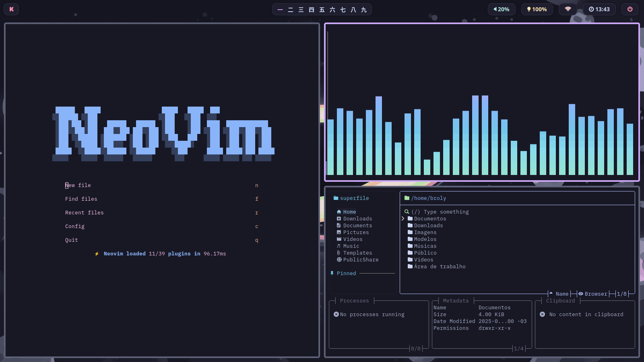Click Quit on the Neovim dashboard

tap(72, 240)
